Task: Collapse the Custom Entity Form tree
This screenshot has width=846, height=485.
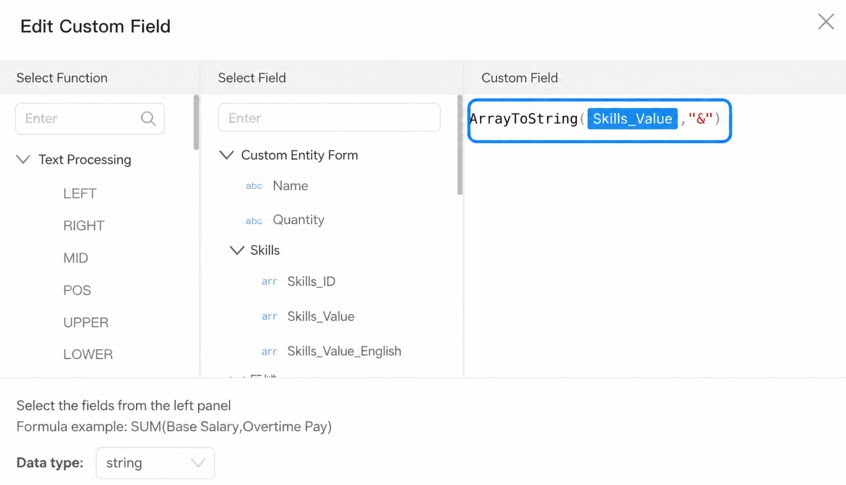Action: pyautogui.click(x=227, y=155)
